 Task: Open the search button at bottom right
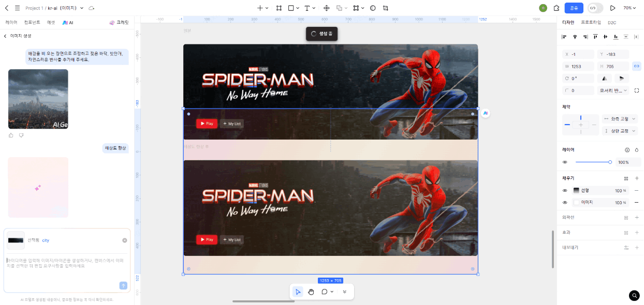[x=634, y=295]
